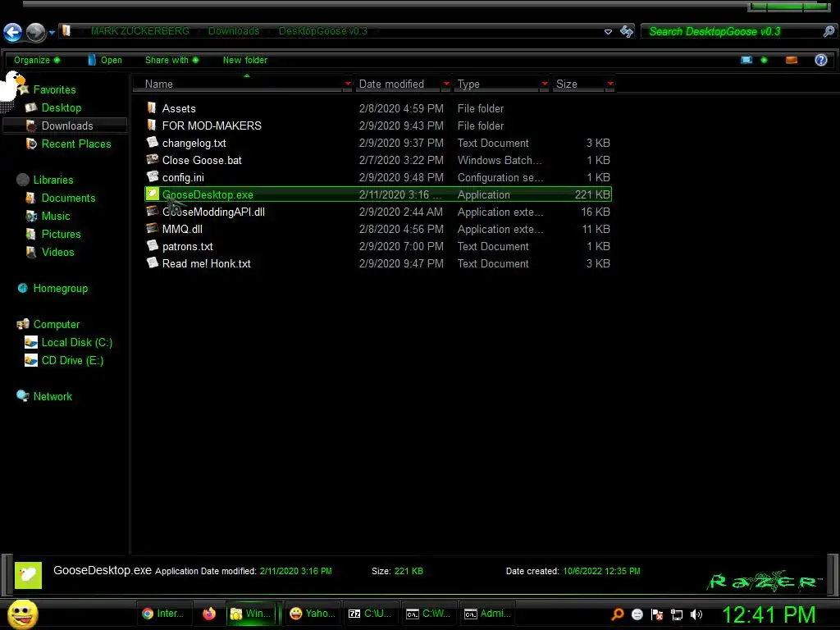Screen dimensions: 840x630
Task: Switch to the 7-Zip C:\U... taskbar button
Action: tap(370, 614)
